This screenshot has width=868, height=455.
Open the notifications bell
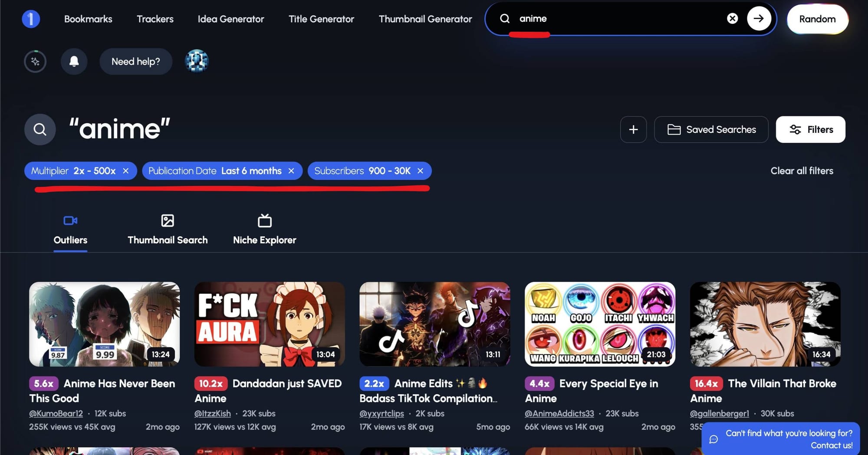[74, 62]
